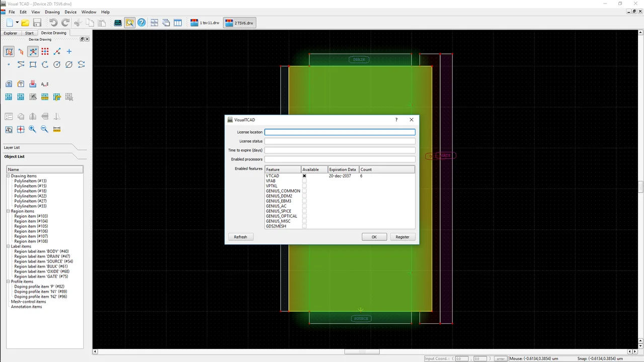Image resolution: width=644 pixels, height=362 pixels.
Task: Open the console window icon
Action: click(x=118, y=23)
